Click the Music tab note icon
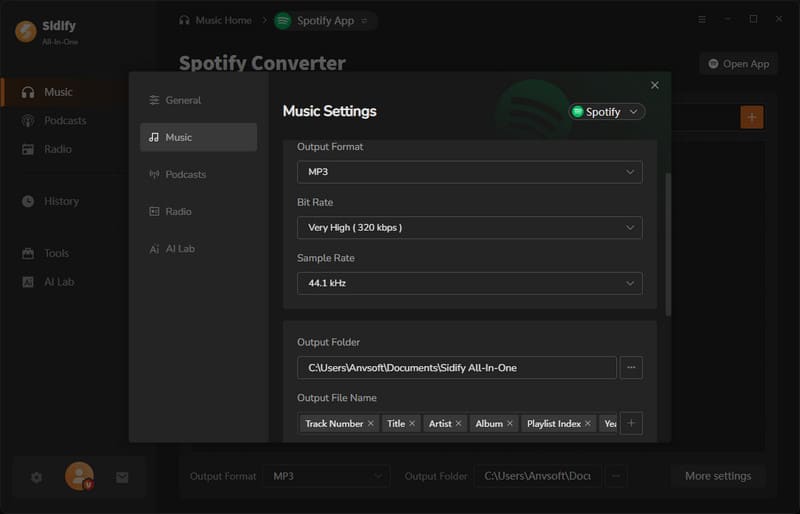 (154, 137)
